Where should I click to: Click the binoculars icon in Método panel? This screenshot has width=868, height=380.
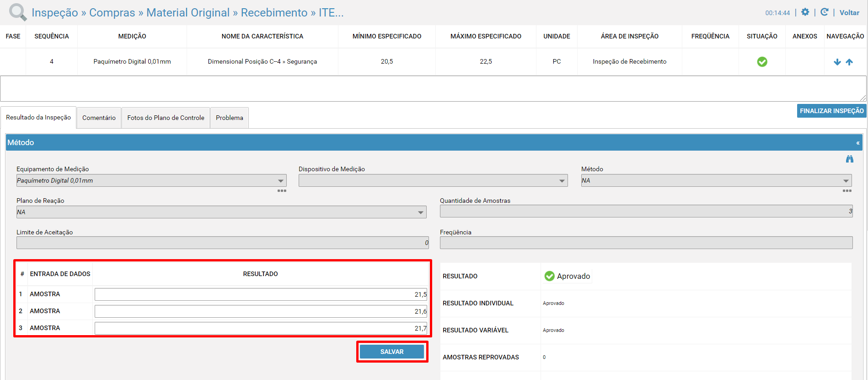tap(849, 159)
